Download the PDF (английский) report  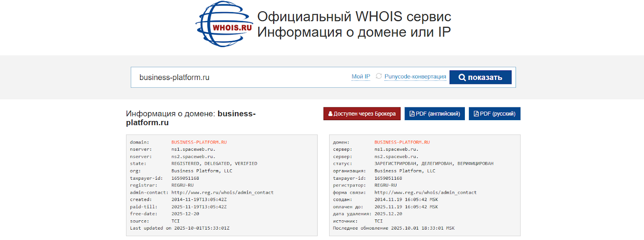(435, 114)
